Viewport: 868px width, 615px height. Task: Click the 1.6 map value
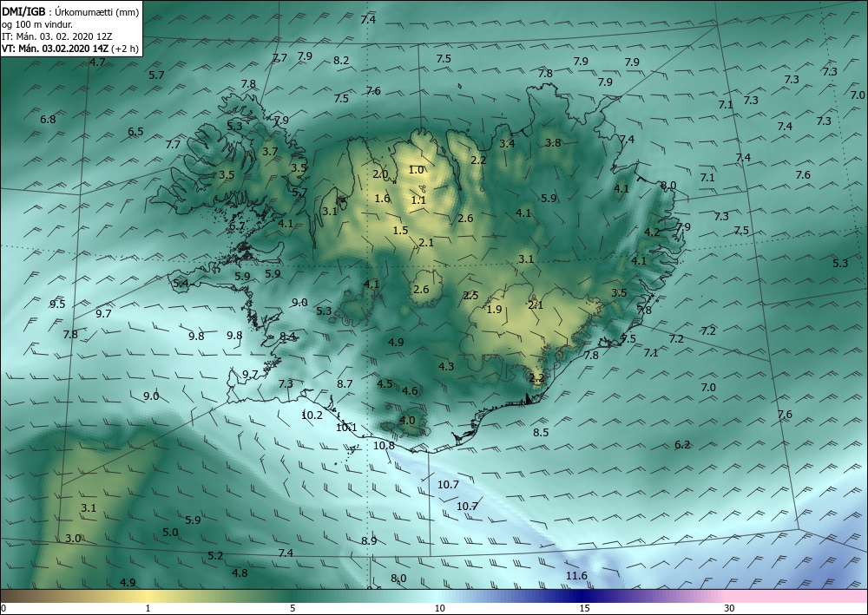[382, 199]
